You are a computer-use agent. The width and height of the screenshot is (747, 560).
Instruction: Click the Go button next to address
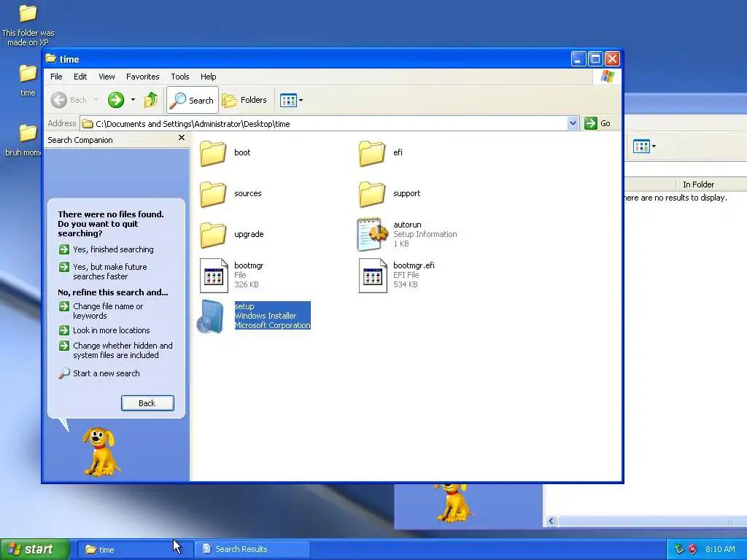(x=598, y=123)
